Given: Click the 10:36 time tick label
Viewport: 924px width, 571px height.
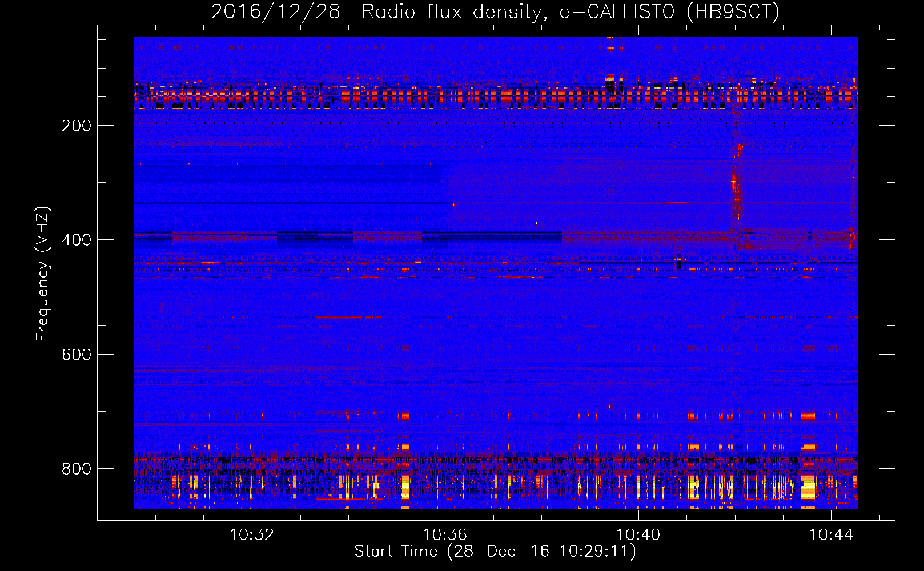Looking at the screenshot, I should click(445, 535).
